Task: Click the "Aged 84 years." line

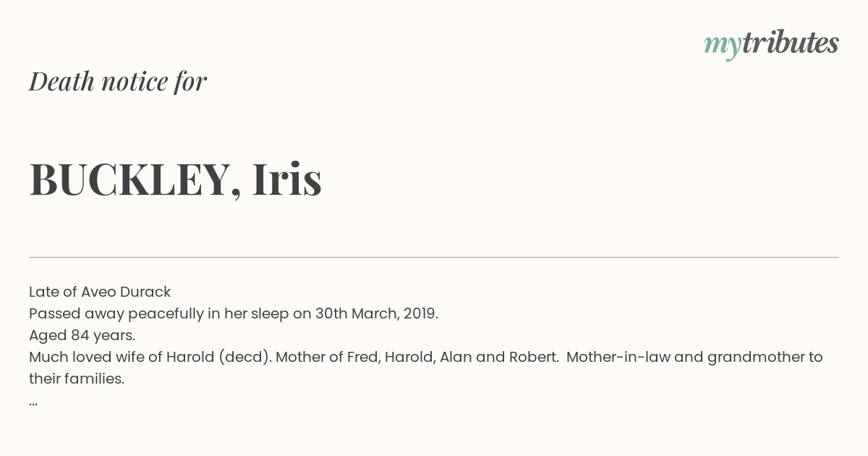Action: (x=82, y=336)
